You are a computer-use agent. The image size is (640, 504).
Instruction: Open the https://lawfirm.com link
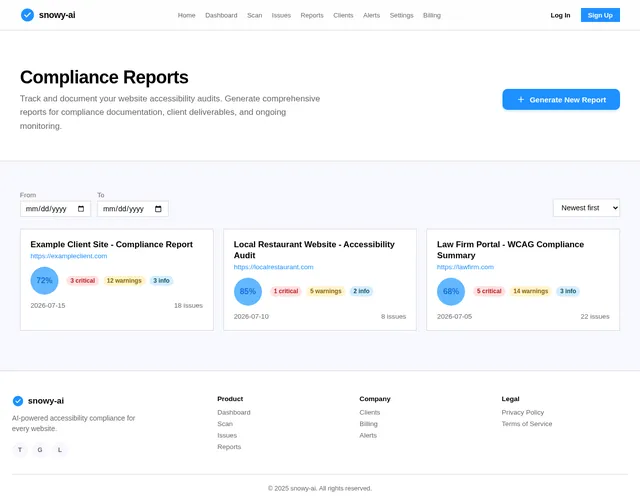click(x=465, y=267)
